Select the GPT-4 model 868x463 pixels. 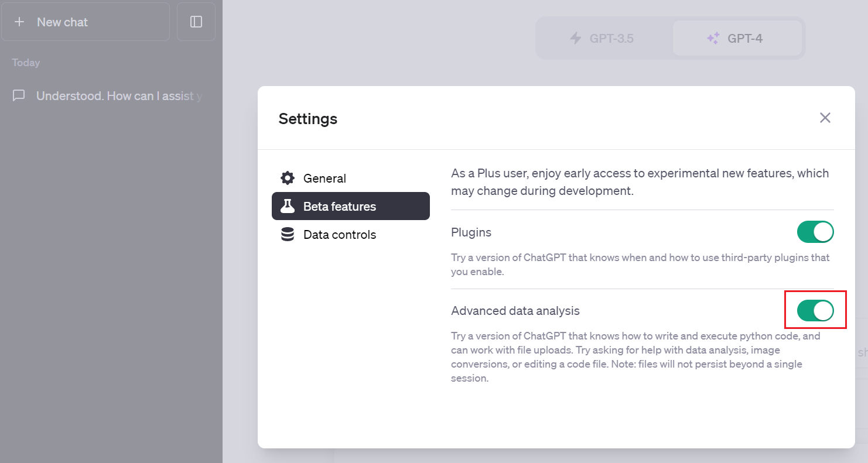(x=737, y=39)
